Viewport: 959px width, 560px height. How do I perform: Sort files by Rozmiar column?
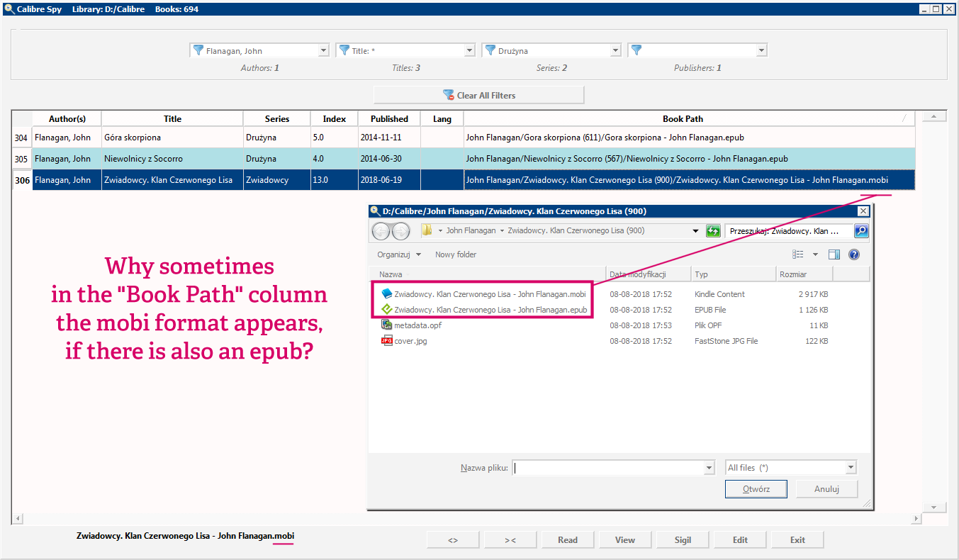(x=804, y=274)
